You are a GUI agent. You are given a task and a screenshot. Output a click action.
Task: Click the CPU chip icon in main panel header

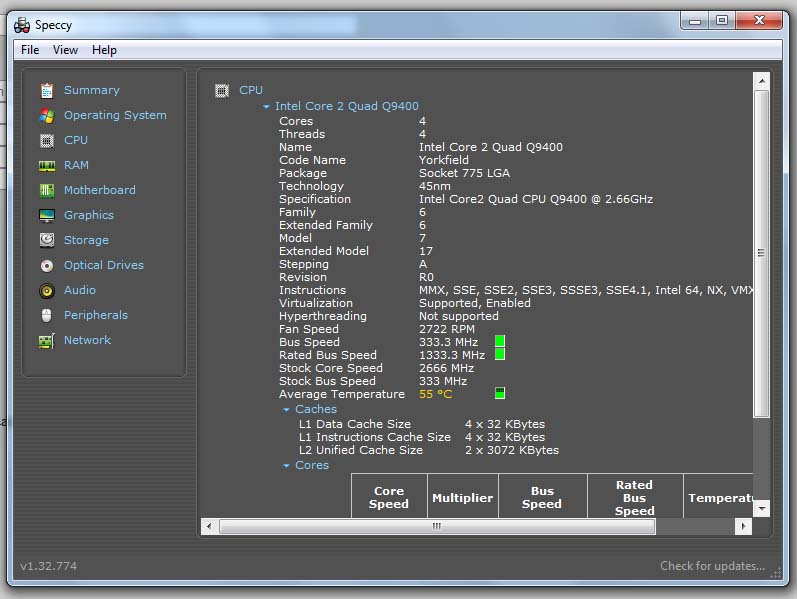coord(222,91)
